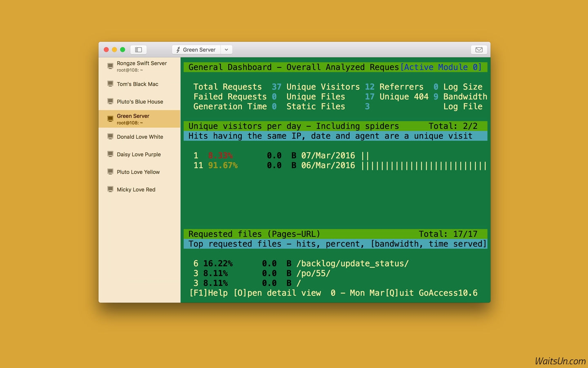Image resolution: width=588 pixels, height=368 pixels.
Task: Click the Tom's Black Mac monitor icon
Action: pos(110,84)
